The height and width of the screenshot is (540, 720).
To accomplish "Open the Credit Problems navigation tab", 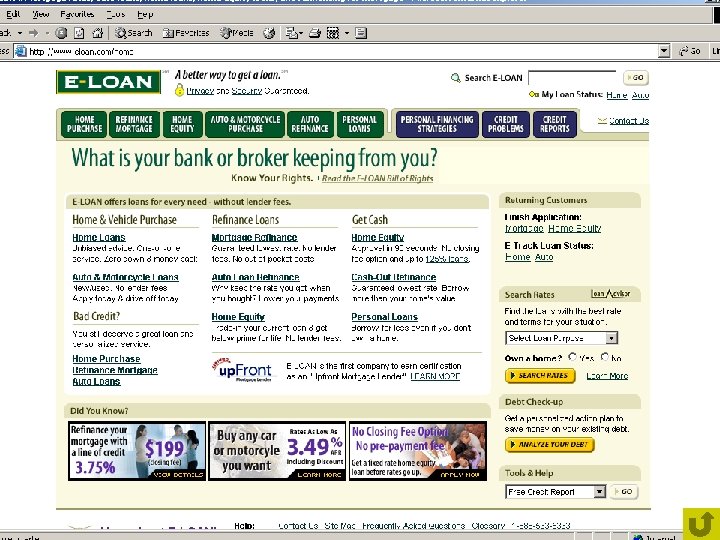I will (x=506, y=124).
